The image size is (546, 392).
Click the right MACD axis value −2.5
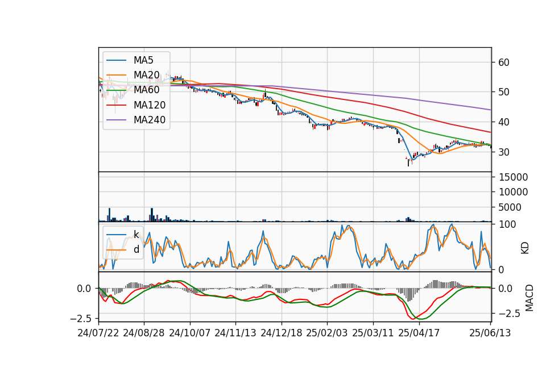510,314
